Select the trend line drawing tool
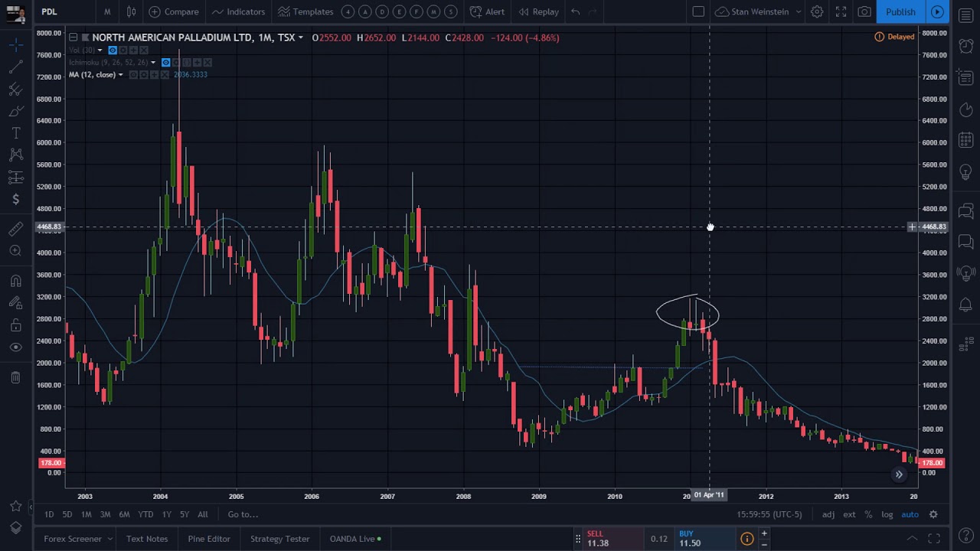The image size is (980, 551). coord(15,67)
